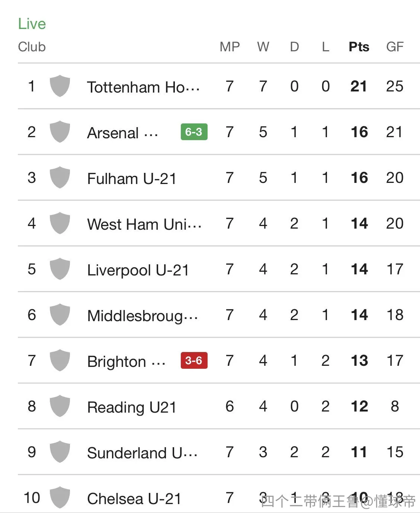Click the Live label at top
Image resolution: width=420 pixels, height=513 pixels.
32,24
